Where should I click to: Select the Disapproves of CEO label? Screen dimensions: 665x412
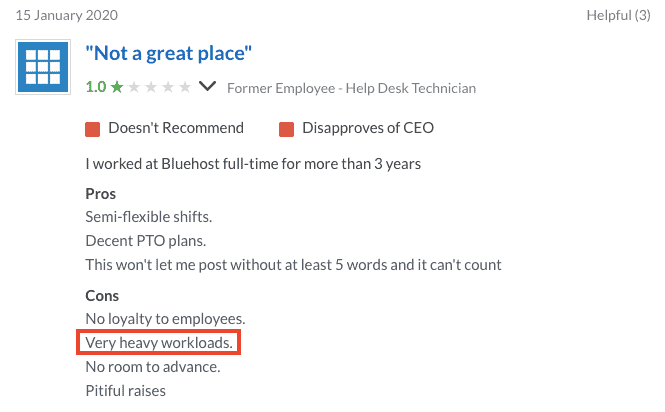click(368, 128)
